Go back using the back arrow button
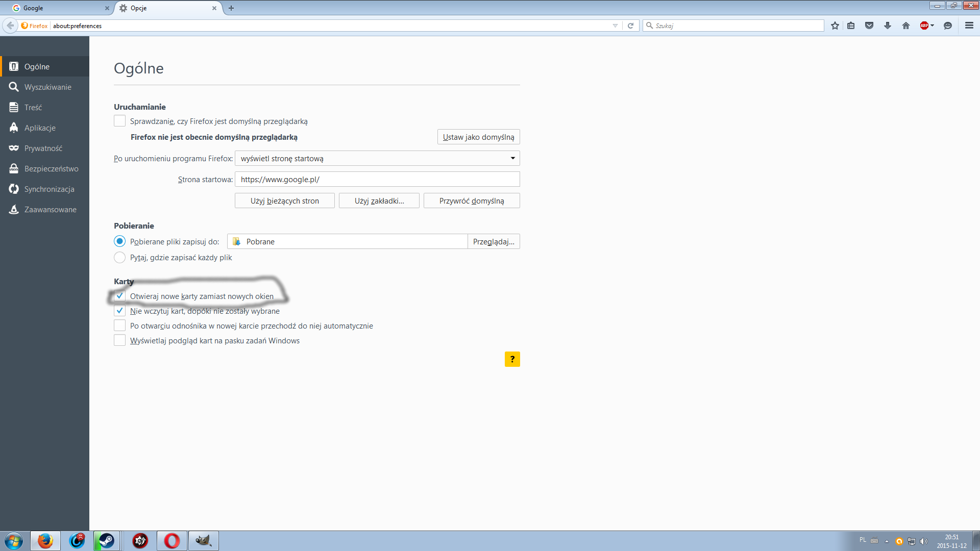The width and height of the screenshot is (980, 551). [10, 26]
